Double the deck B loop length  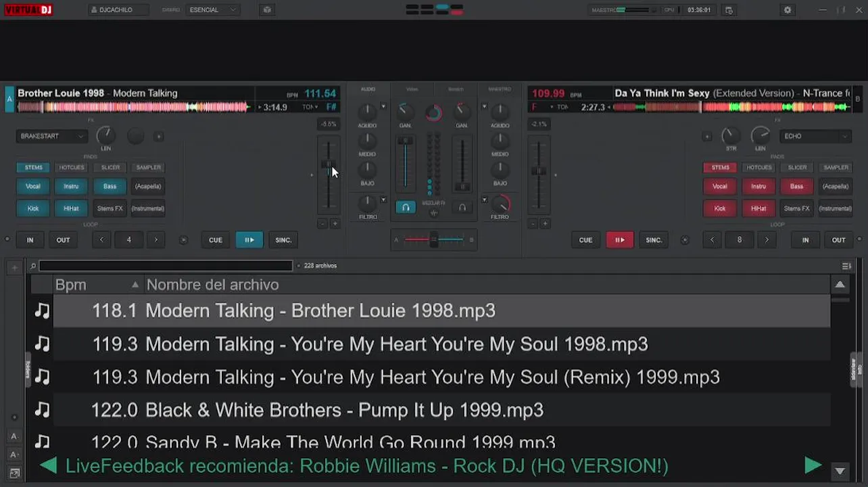pyautogui.click(x=767, y=239)
